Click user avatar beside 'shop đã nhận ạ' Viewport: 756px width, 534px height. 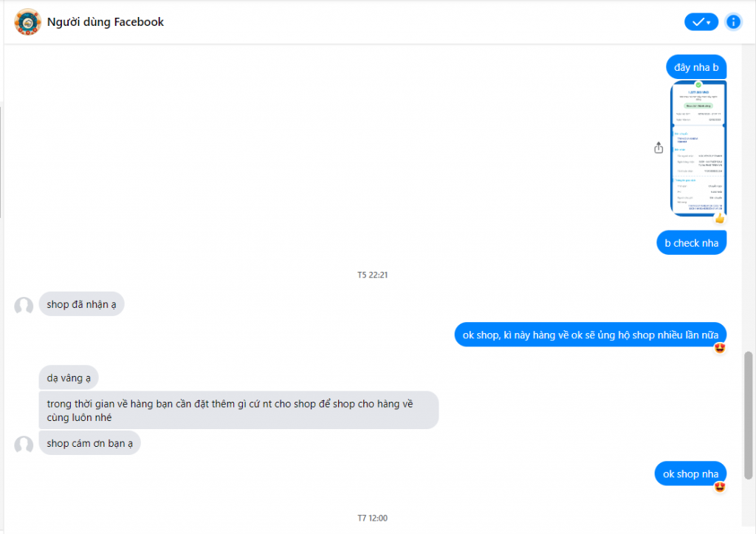[24, 306]
